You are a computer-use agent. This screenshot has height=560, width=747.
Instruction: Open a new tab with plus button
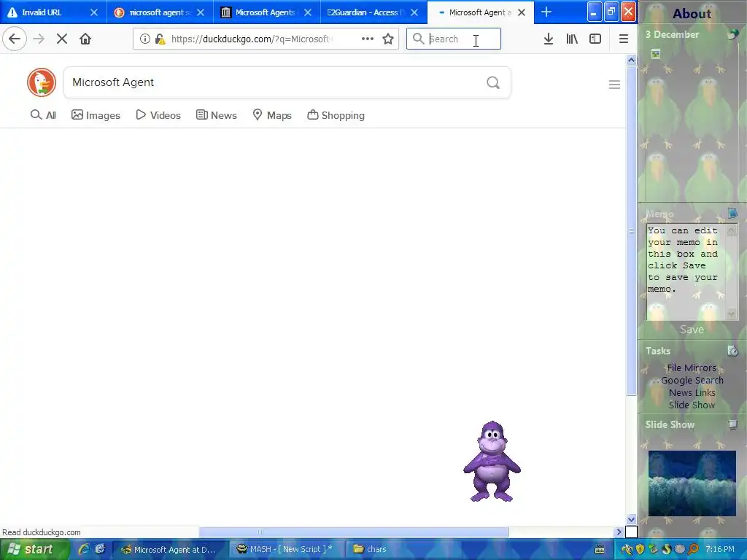coord(546,12)
